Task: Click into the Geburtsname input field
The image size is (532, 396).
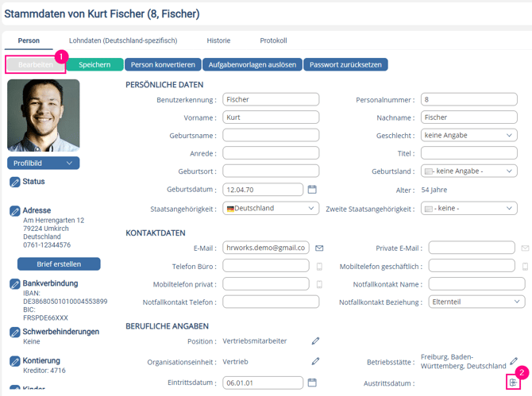Action: tap(270, 136)
